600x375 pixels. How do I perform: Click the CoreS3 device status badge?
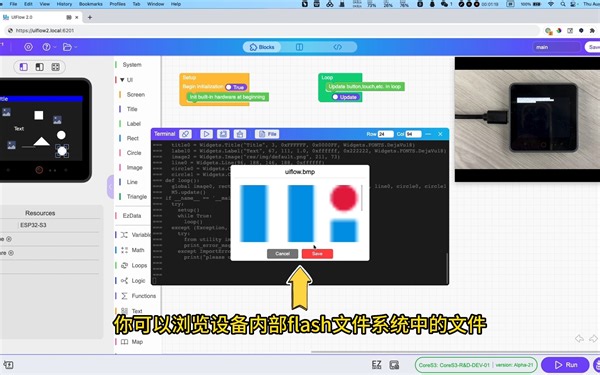(x=476, y=365)
